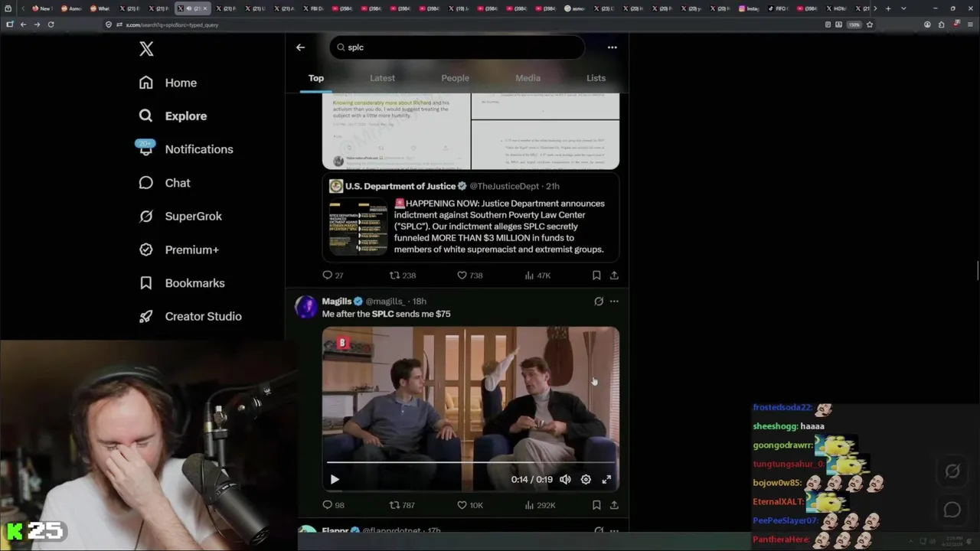
Task: Open Explore in sidebar
Action: pos(173,116)
